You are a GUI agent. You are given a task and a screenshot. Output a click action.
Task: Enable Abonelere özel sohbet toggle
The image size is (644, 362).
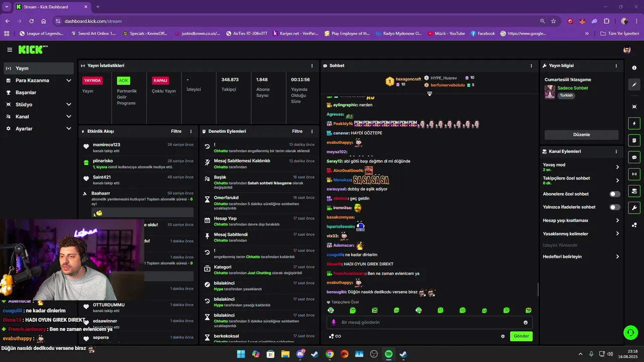pos(615,194)
